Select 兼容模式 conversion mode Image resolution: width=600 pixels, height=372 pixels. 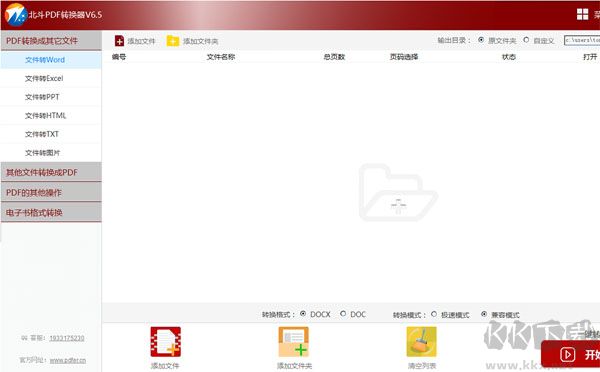[x=484, y=314]
